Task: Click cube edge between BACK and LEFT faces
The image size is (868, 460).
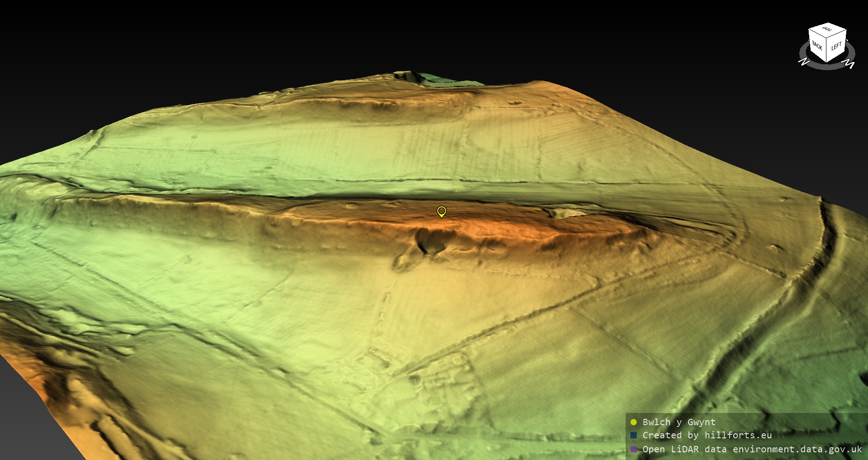Action: point(827,51)
